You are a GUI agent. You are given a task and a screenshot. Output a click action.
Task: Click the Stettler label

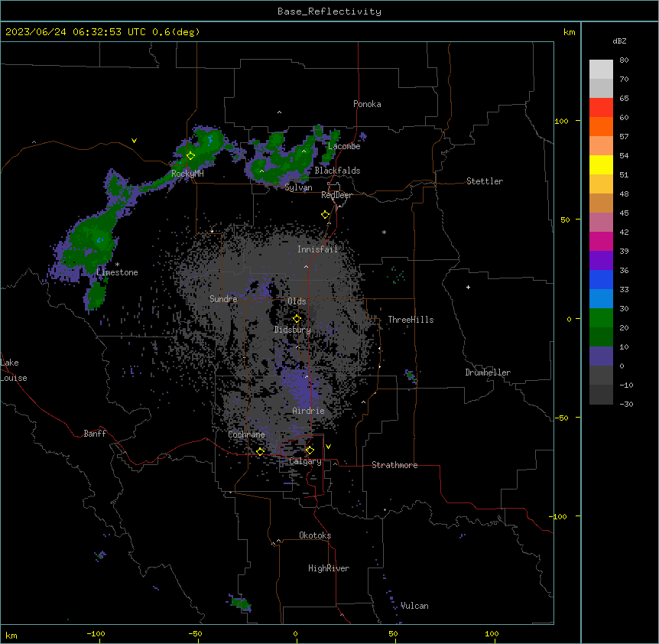485,181
